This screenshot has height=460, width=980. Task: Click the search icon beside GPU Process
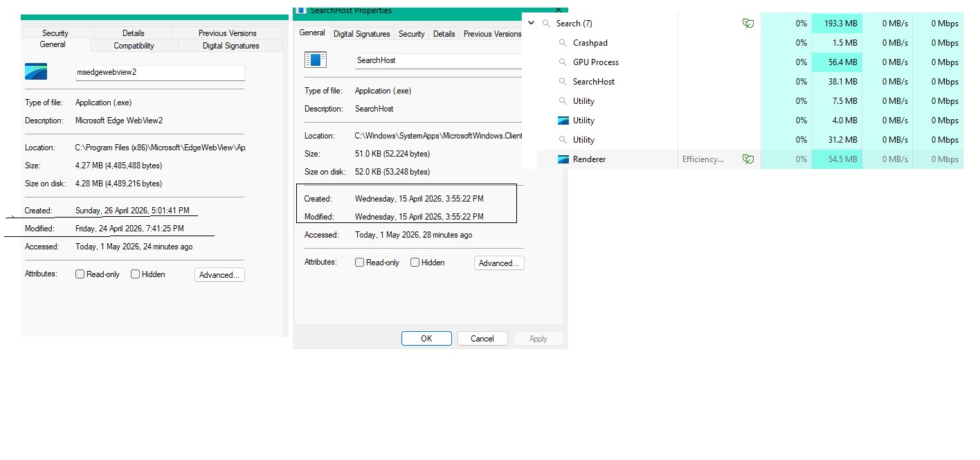click(563, 62)
